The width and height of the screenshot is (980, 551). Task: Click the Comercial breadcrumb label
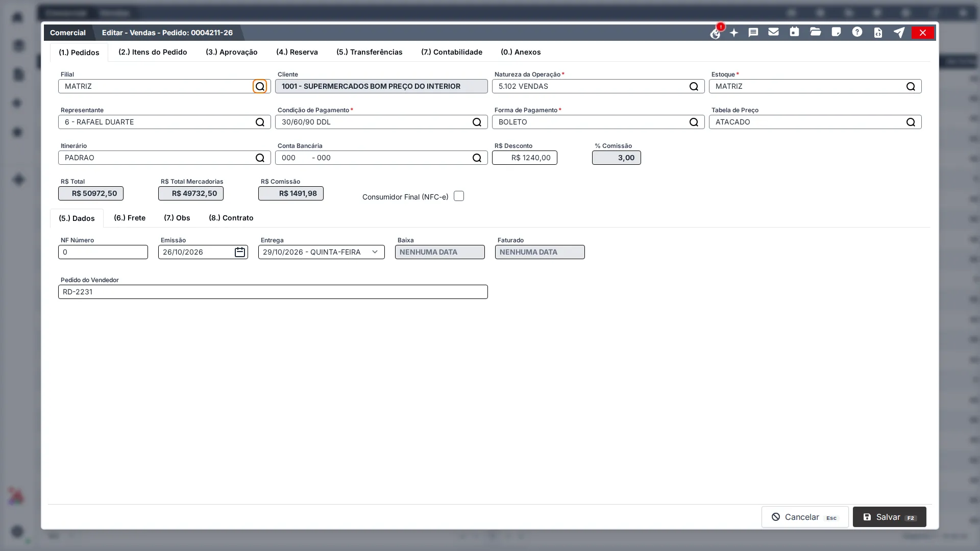68,33
